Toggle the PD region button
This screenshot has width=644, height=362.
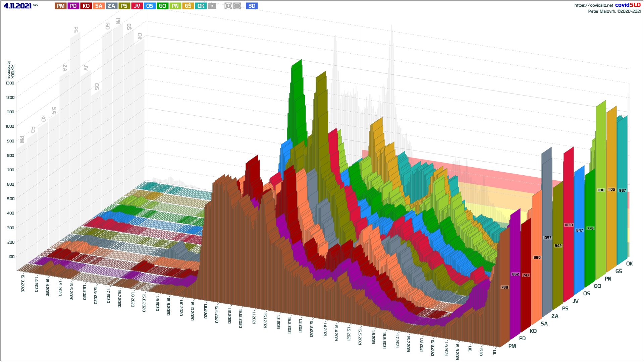point(73,6)
